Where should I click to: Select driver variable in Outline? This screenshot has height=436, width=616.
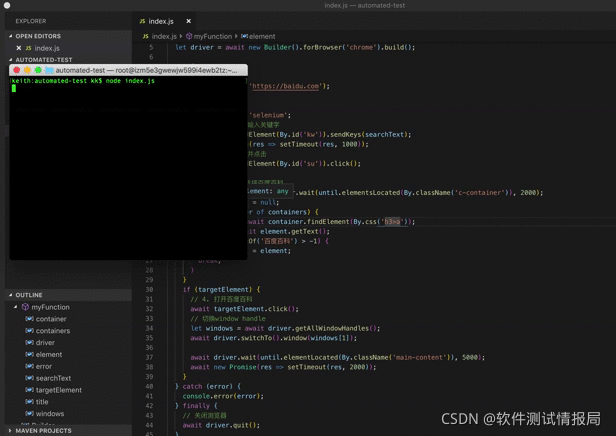pyautogui.click(x=45, y=343)
